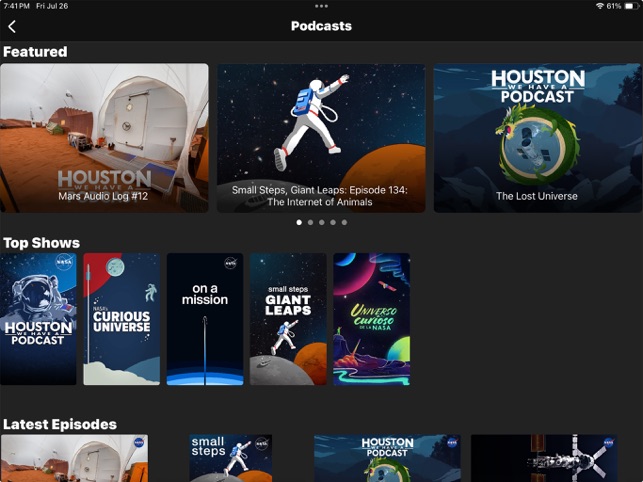The height and width of the screenshot is (482, 643).
Task: Select the fourth carousel page dot
Action: coord(333,222)
